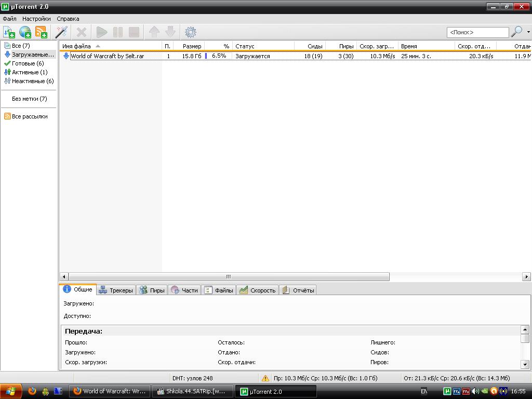The width and height of the screenshot is (532, 399).
Task: Sort by the П. column header
Action: 168,46
